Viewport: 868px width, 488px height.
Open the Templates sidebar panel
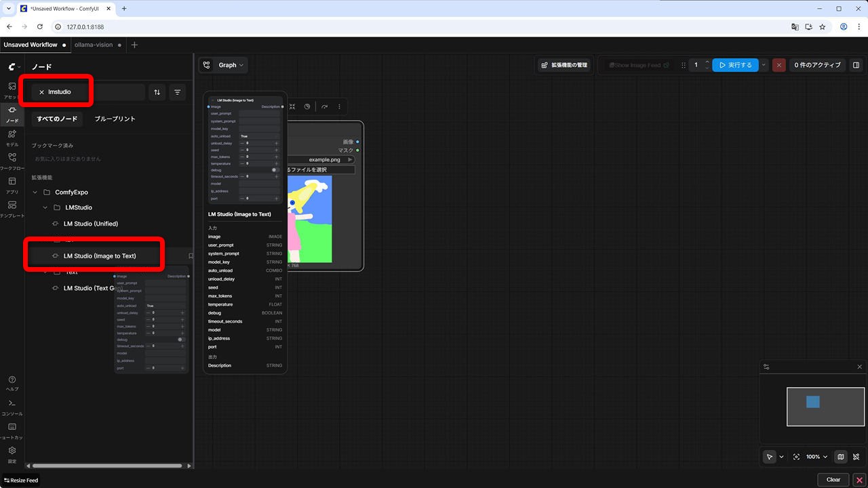coord(12,209)
